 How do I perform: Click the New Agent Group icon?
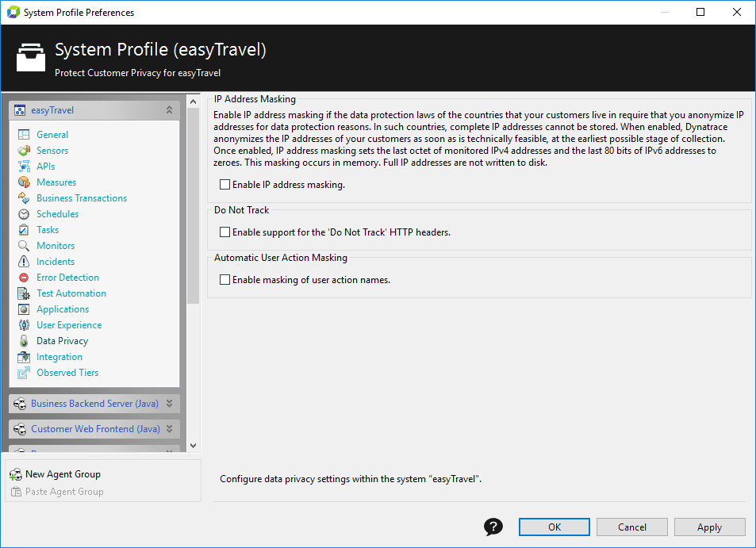[x=16, y=475]
